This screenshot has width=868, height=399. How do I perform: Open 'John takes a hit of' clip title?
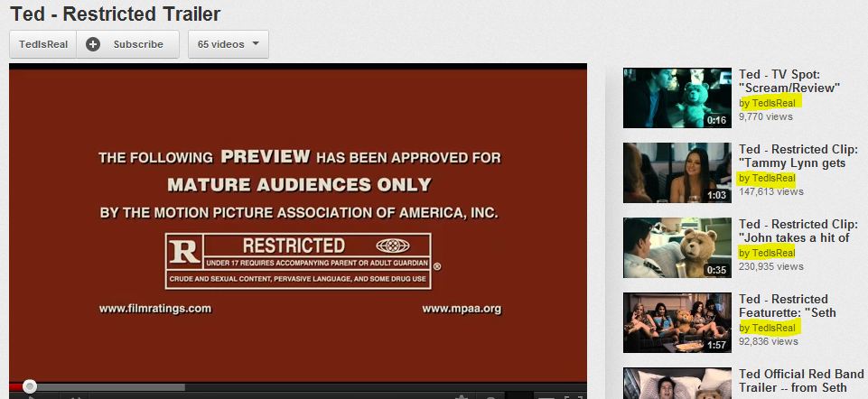pyautogui.click(x=798, y=231)
